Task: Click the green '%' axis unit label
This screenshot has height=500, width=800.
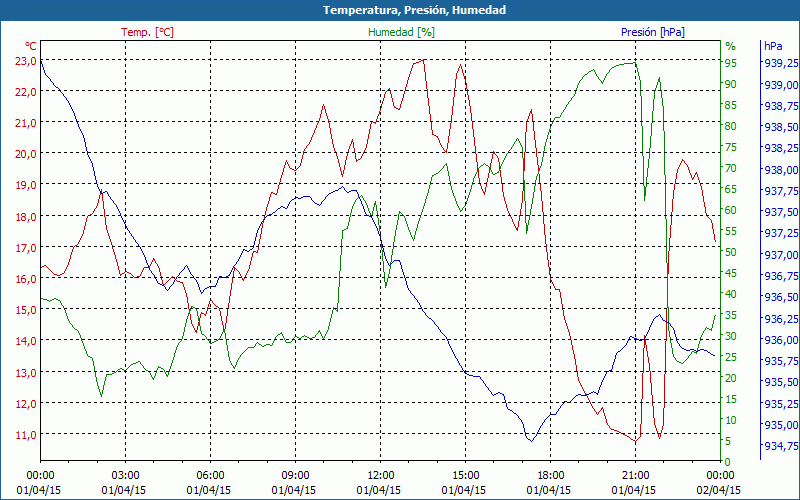Action: 731,46
